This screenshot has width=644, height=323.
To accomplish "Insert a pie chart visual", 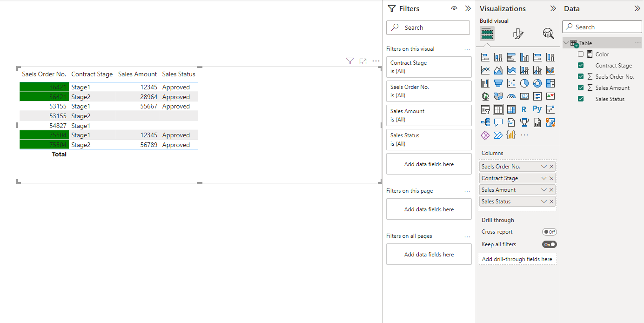I will pos(524,84).
